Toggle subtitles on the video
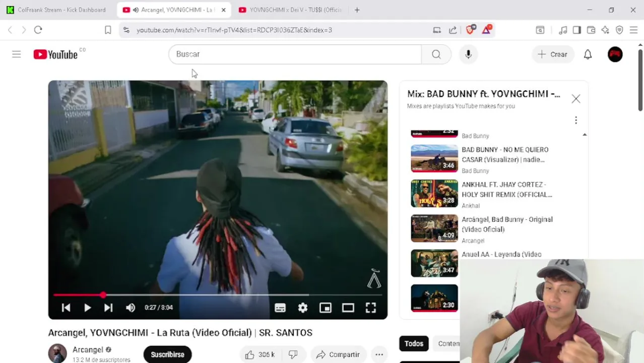 (x=280, y=308)
